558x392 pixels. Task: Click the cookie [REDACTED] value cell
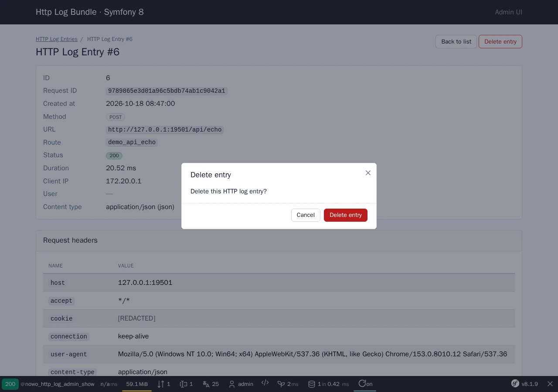click(314, 318)
